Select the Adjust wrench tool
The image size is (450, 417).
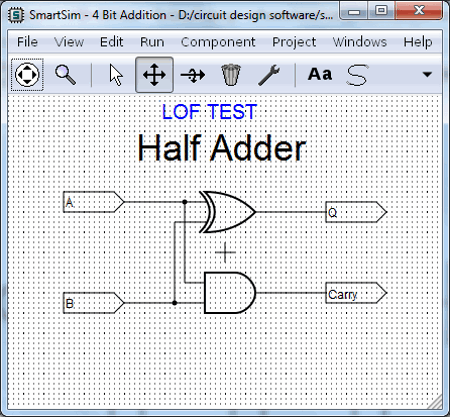click(269, 75)
